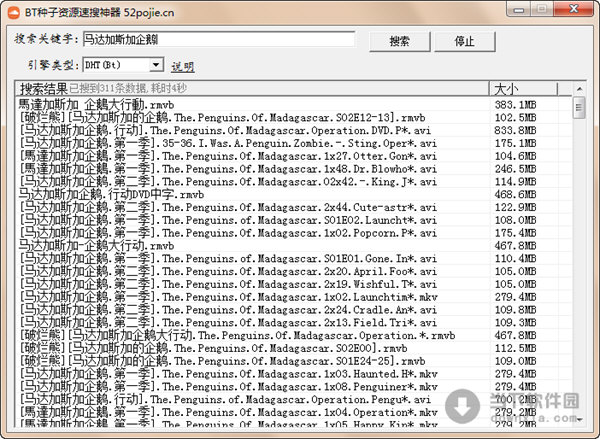Focus the 搜索关键字 keyword input field
Viewport: 600px width, 439px height.
219,39
